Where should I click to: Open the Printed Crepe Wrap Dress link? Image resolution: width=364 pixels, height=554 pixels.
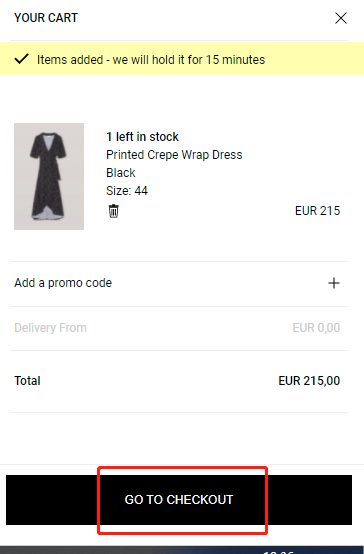tap(174, 155)
